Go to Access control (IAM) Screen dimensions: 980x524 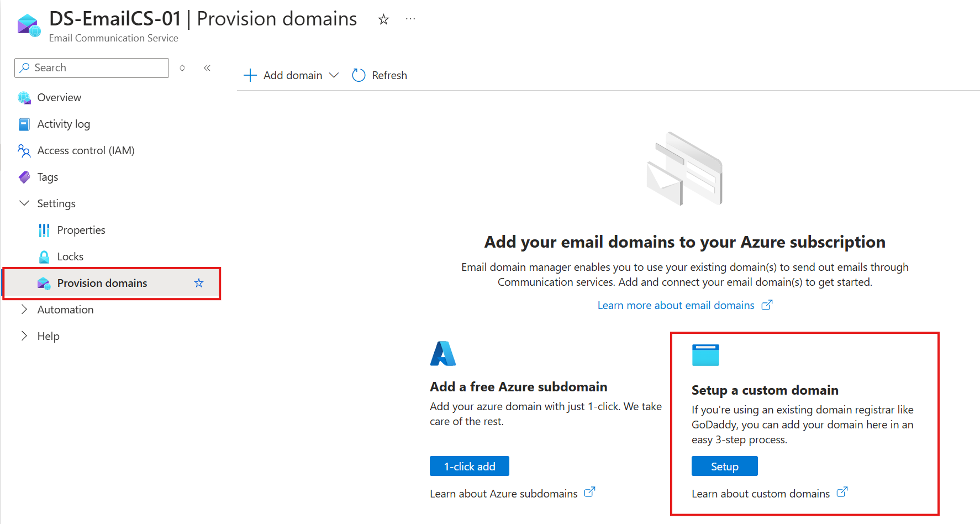pos(86,150)
